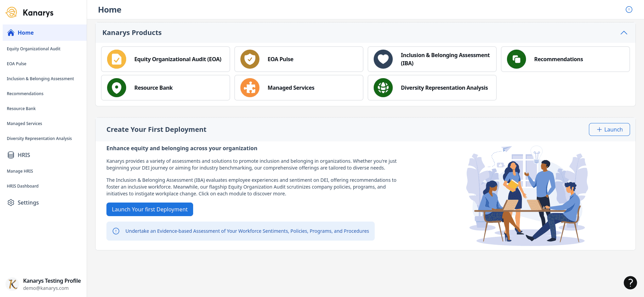Viewport: 644px width, 297px height.
Task: Open the Evidence-based Assessment info link
Action: pos(247,231)
